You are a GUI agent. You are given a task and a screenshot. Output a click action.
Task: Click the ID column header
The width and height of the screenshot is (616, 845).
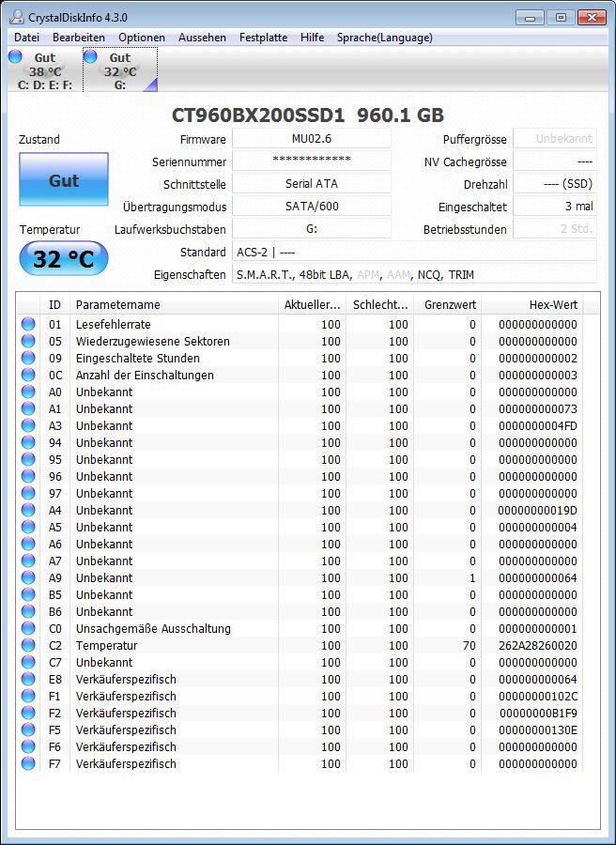pos(55,304)
